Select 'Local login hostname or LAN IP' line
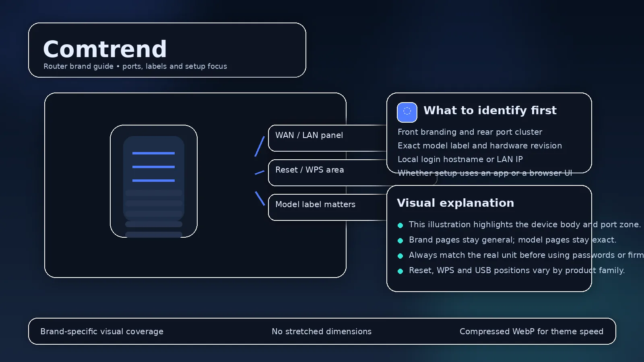This screenshot has height=362, width=644. click(x=460, y=159)
